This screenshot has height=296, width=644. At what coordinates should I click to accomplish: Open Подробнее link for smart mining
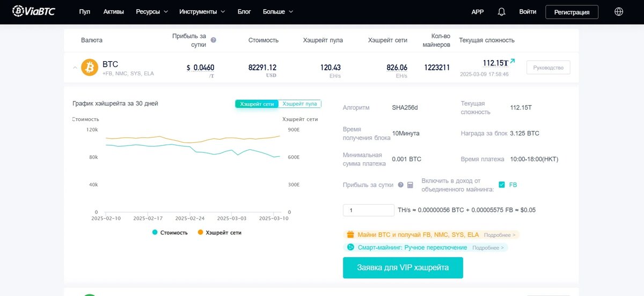[x=488, y=248]
